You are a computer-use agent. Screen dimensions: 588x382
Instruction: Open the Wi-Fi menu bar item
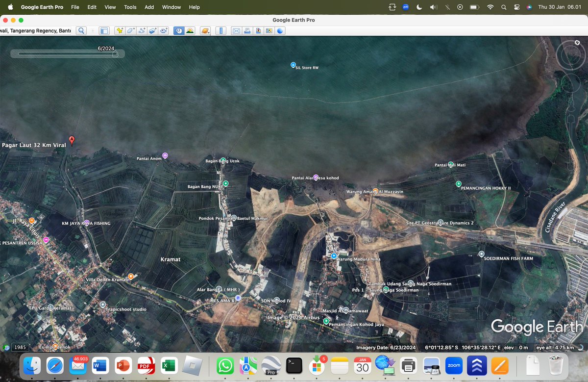tap(490, 7)
